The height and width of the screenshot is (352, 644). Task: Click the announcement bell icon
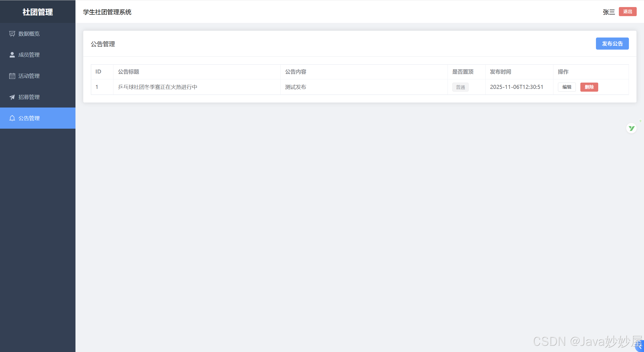click(x=12, y=118)
